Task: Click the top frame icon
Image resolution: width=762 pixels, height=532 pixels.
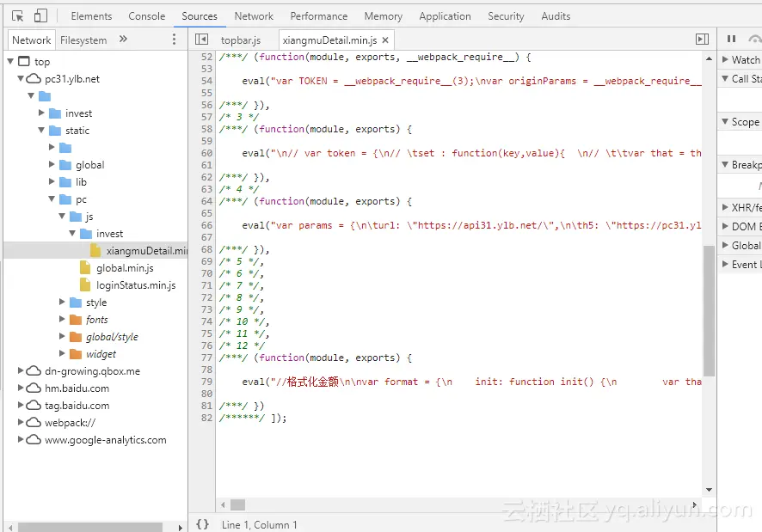Action: pos(24,61)
